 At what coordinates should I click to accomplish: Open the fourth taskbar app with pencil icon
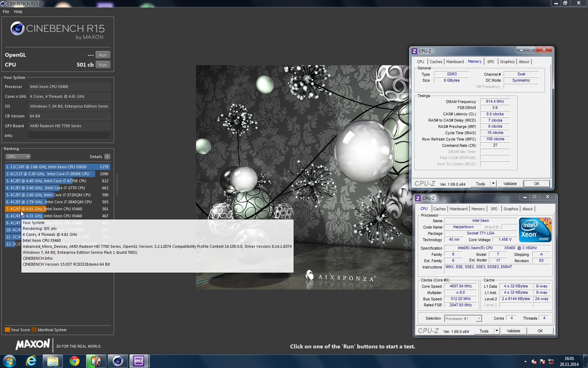point(96,361)
